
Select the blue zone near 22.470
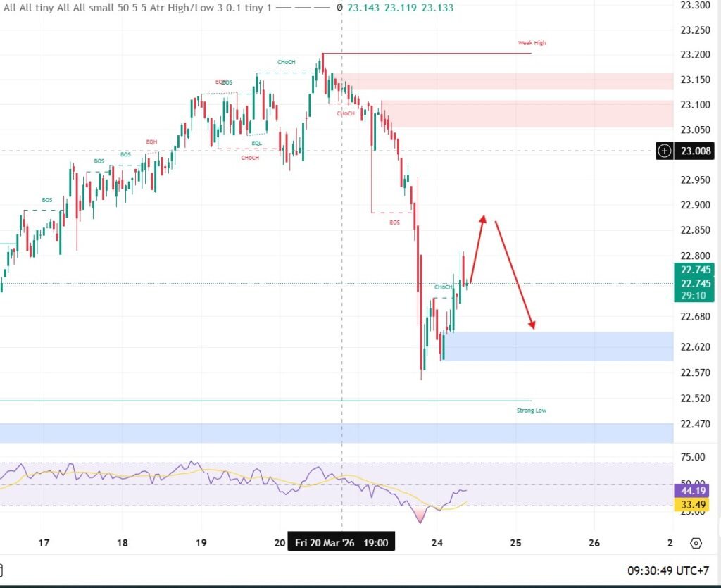click(x=338, y=433)
